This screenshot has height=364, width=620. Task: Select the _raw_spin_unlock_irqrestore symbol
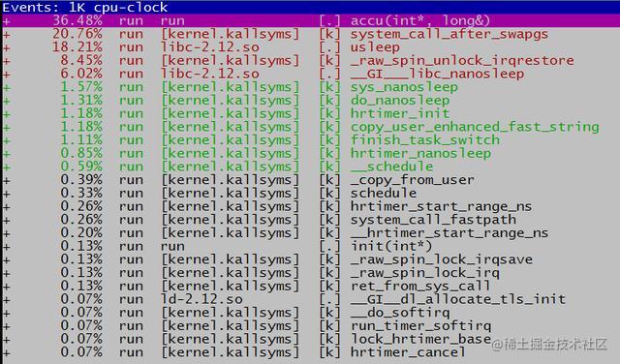coord(462,60)
